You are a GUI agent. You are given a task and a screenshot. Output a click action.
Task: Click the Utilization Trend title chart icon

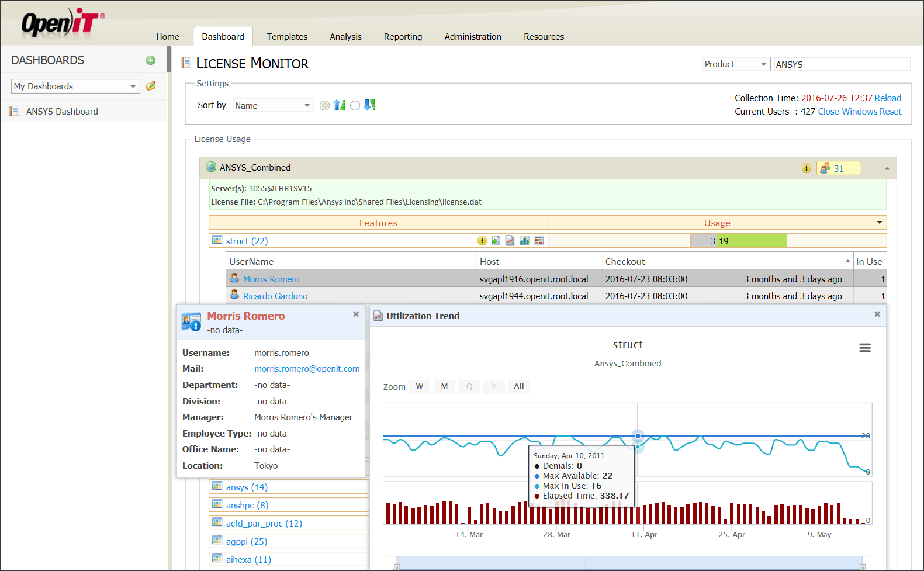coord(378,316)
